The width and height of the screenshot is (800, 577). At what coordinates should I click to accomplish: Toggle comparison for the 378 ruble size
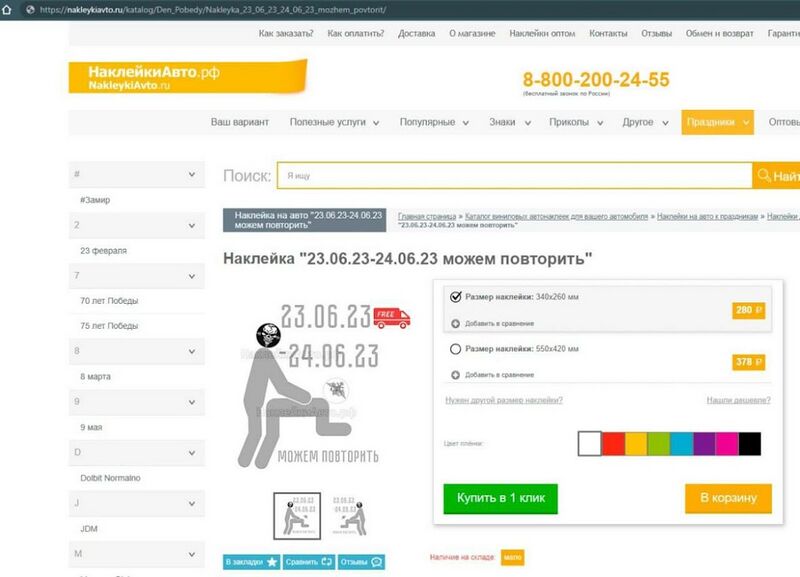pos(455,375)
